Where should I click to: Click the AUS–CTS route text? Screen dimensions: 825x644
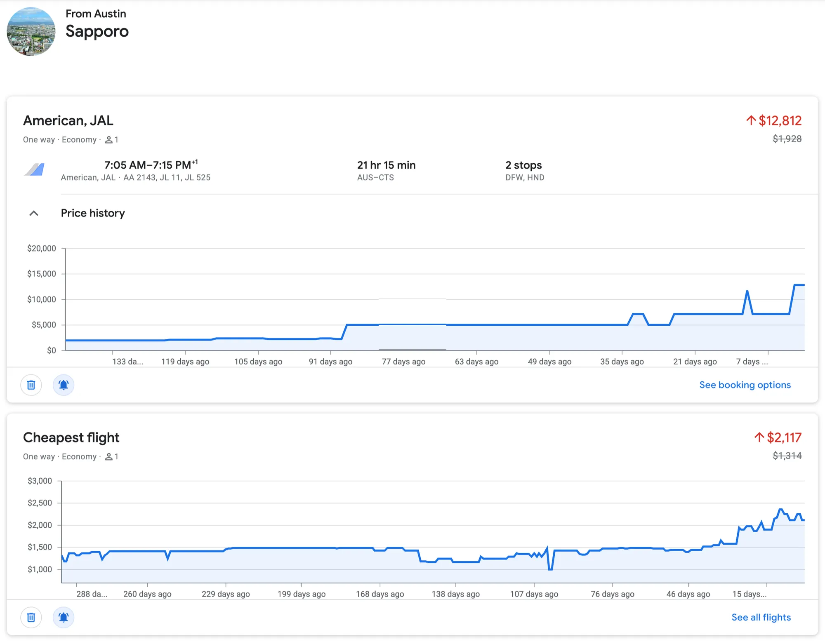[x=375, y=178]
